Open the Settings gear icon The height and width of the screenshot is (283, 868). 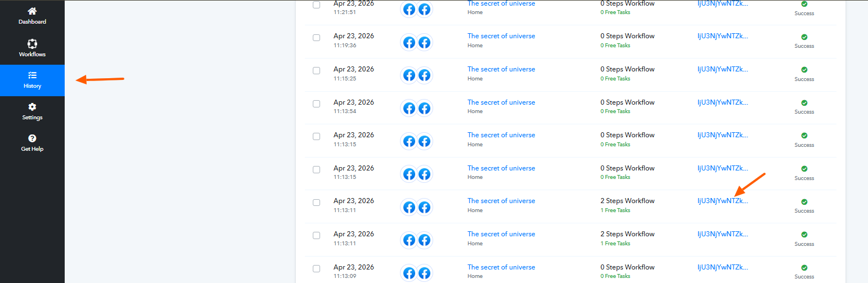(32, 107)
